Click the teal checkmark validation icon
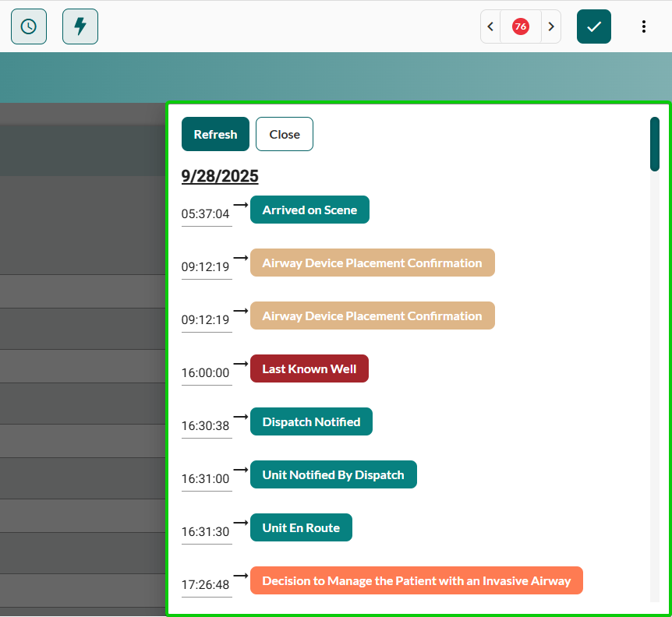The height and width of the screenshot is (617, 672). [593, 26]
